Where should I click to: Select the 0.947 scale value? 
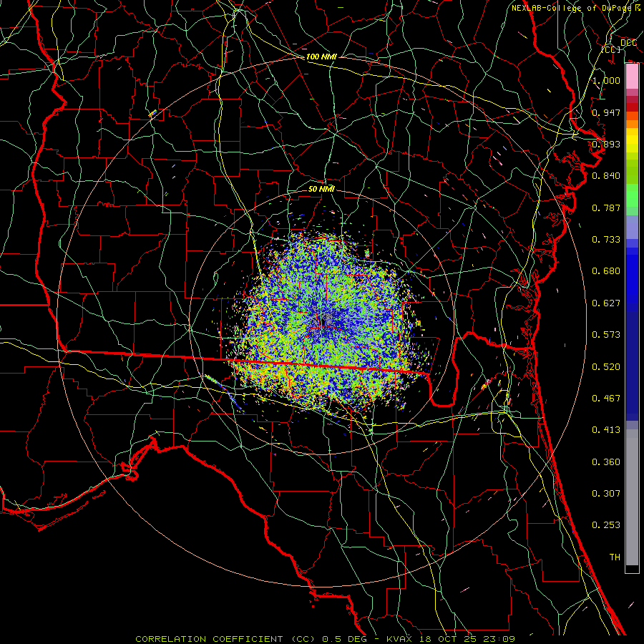click(x=606, y=112)
